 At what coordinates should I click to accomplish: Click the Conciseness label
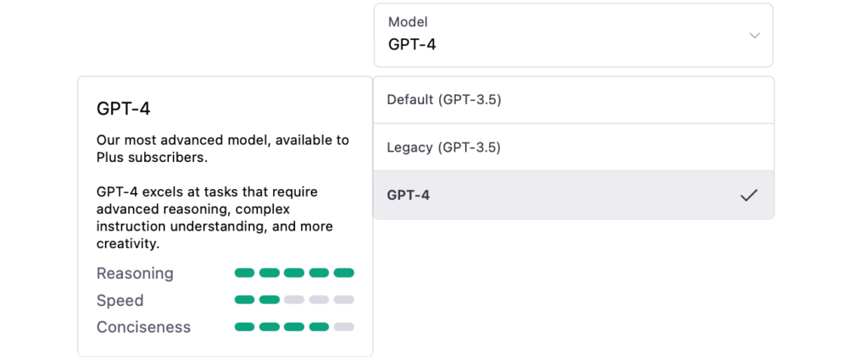[x=144, y=327]
